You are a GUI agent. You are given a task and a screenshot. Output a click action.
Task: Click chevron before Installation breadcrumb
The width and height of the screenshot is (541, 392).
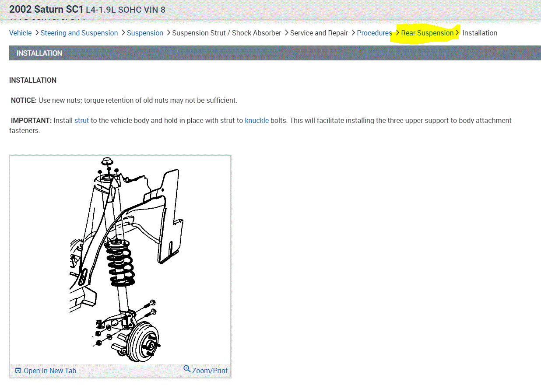coord(457,33)
